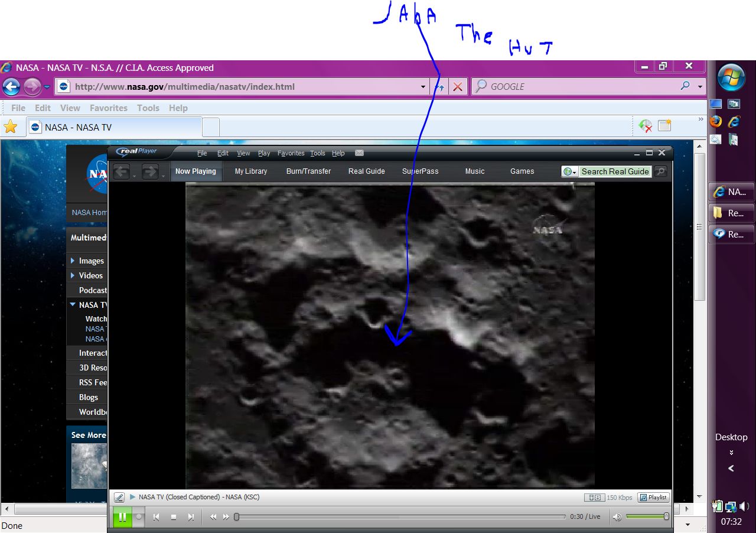Screen dimensions: 756x533
Task: Open RealPlayer View menu
Action: click(243, 153)
